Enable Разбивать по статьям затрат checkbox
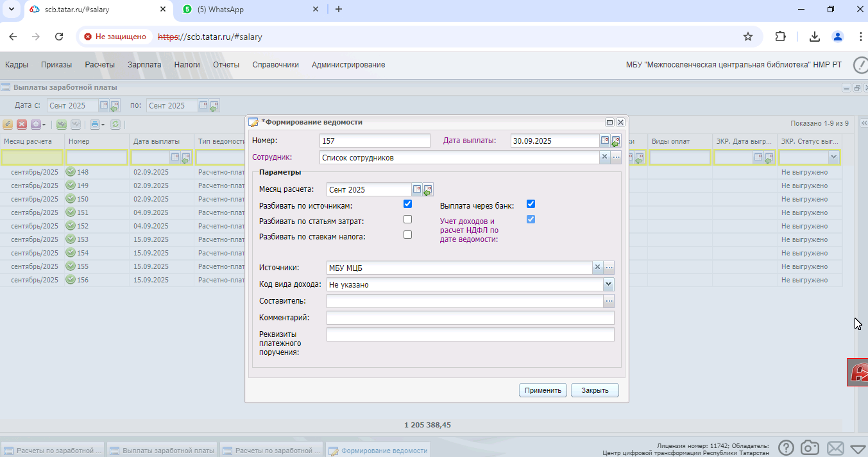 pos(407,220)
